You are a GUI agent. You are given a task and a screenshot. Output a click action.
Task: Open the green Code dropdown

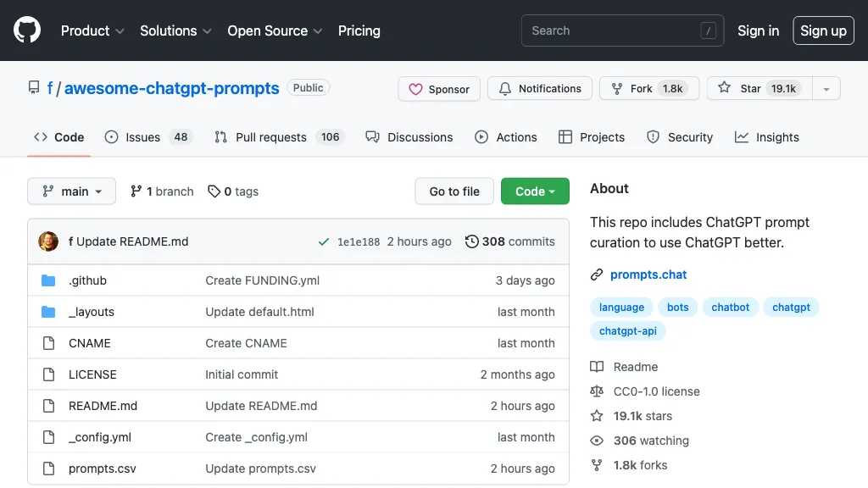535,191
